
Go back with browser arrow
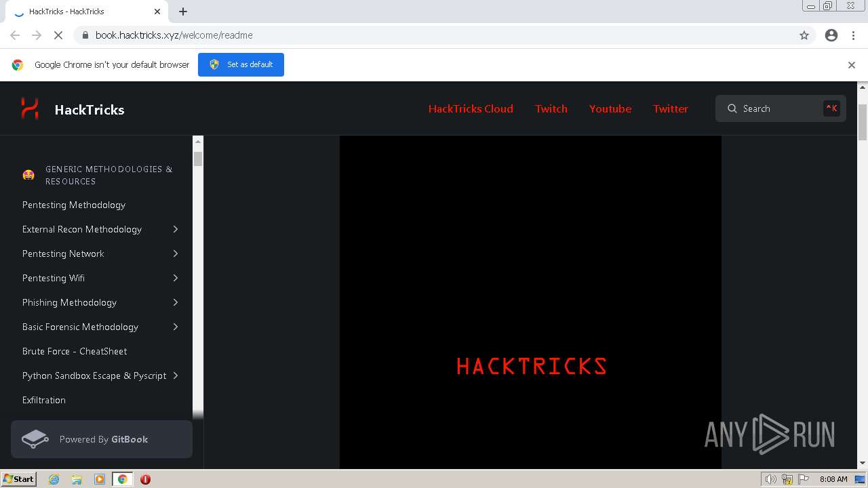point(15,35)
